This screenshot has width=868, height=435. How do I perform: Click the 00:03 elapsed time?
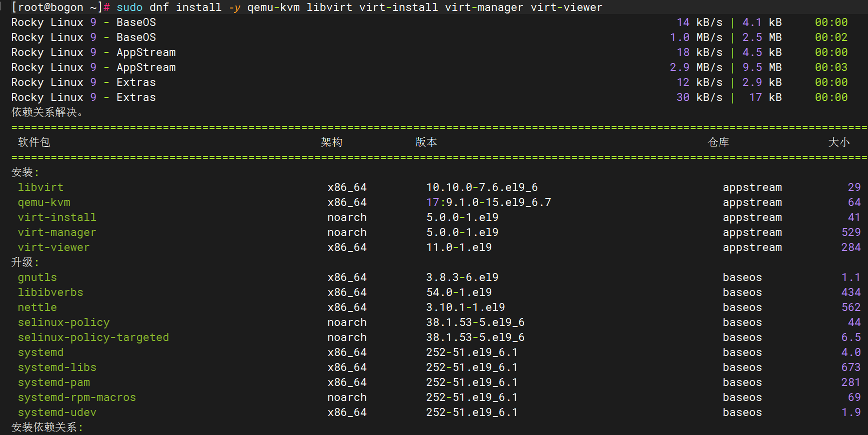click(x=831, y=67)
